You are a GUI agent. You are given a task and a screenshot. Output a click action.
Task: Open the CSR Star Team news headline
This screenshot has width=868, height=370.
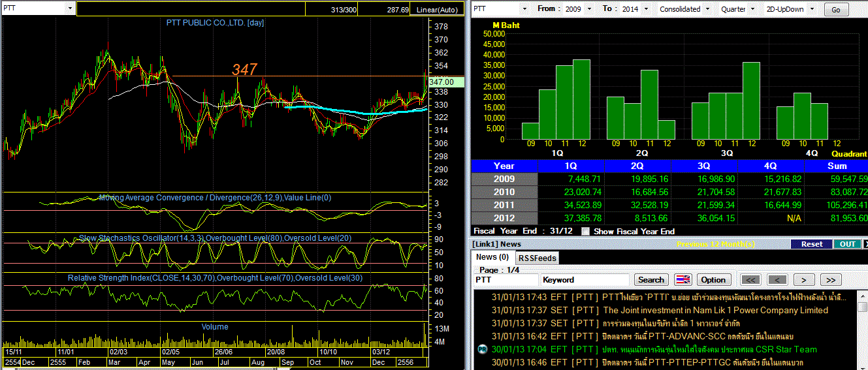[709, 349]
